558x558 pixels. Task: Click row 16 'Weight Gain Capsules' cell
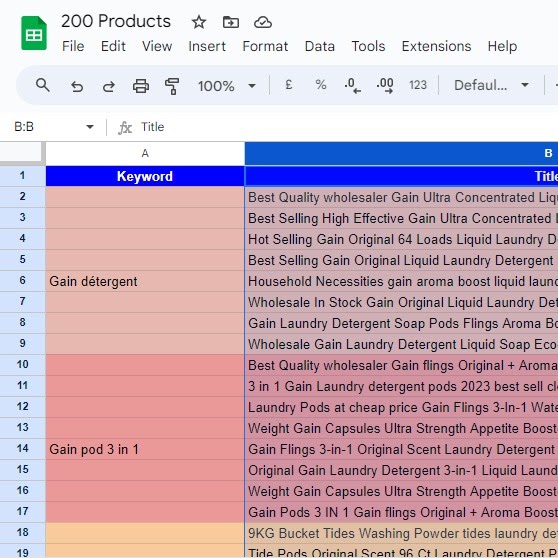tap(401, 491)
